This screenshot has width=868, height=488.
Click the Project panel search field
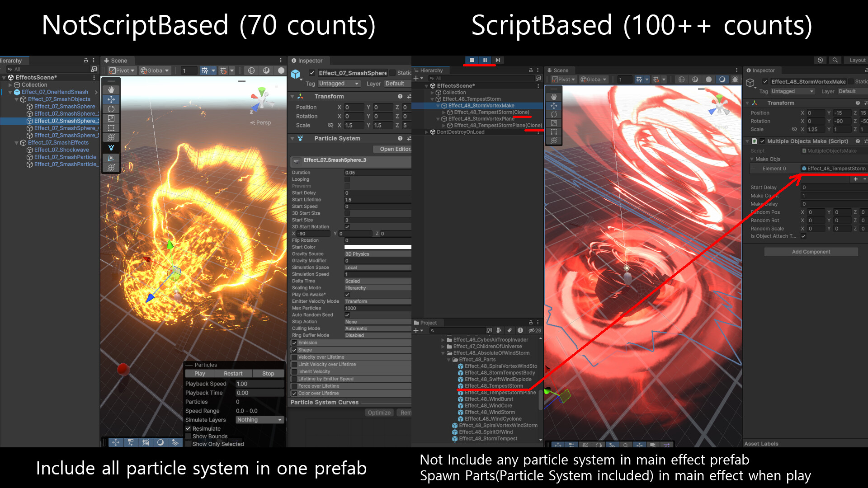[x=457, y=330]
